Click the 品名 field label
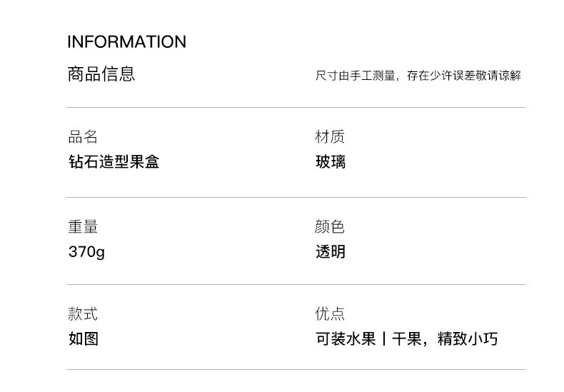The height and width of the screenshot is (392, 564). [83, 137]
